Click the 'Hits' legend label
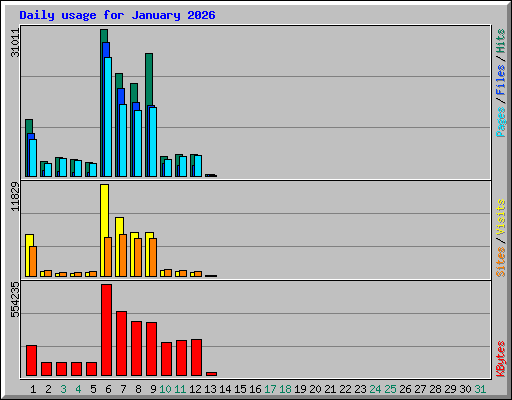 (501, 41)
